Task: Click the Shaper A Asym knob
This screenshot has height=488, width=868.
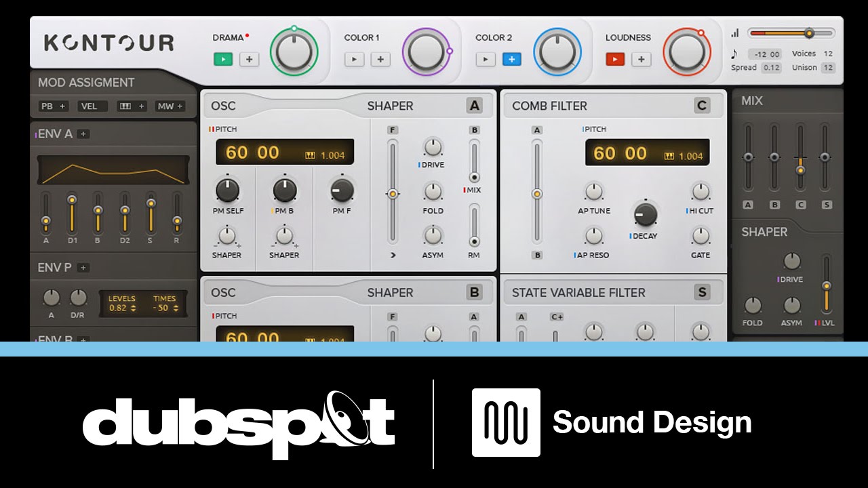Action: [x=433, y=235]
